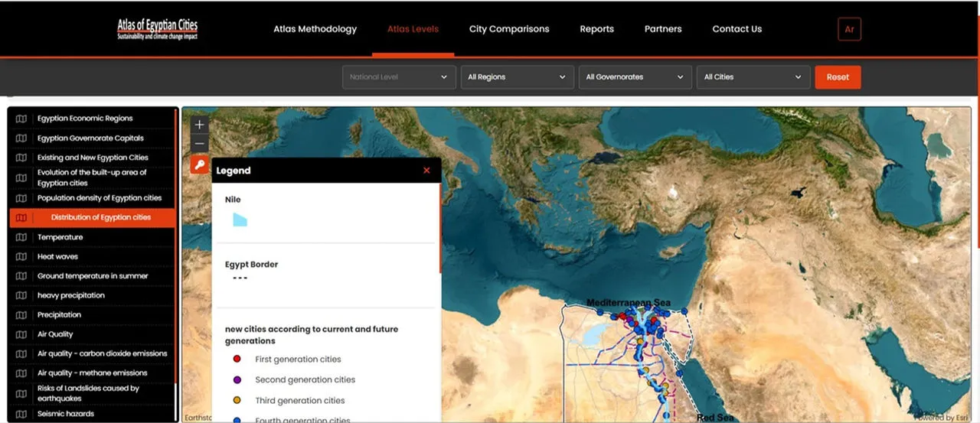Click the map zoom in plus button

199,125
